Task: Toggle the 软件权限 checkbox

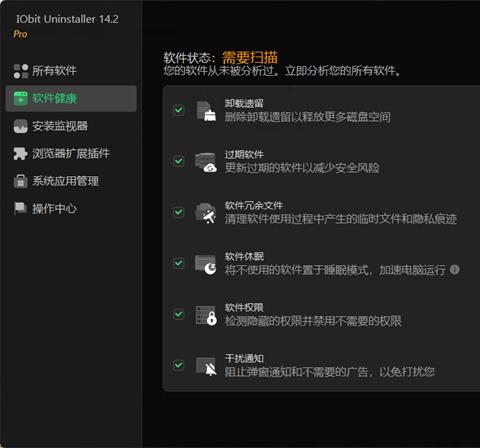Action: [x=179, y=314]
